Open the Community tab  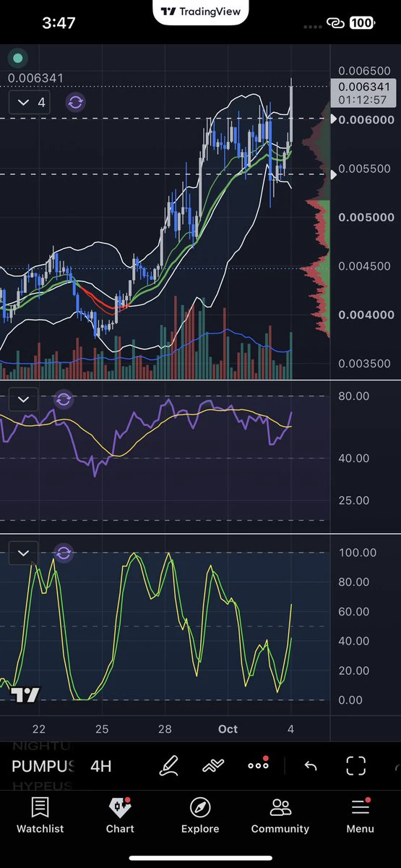280,815
